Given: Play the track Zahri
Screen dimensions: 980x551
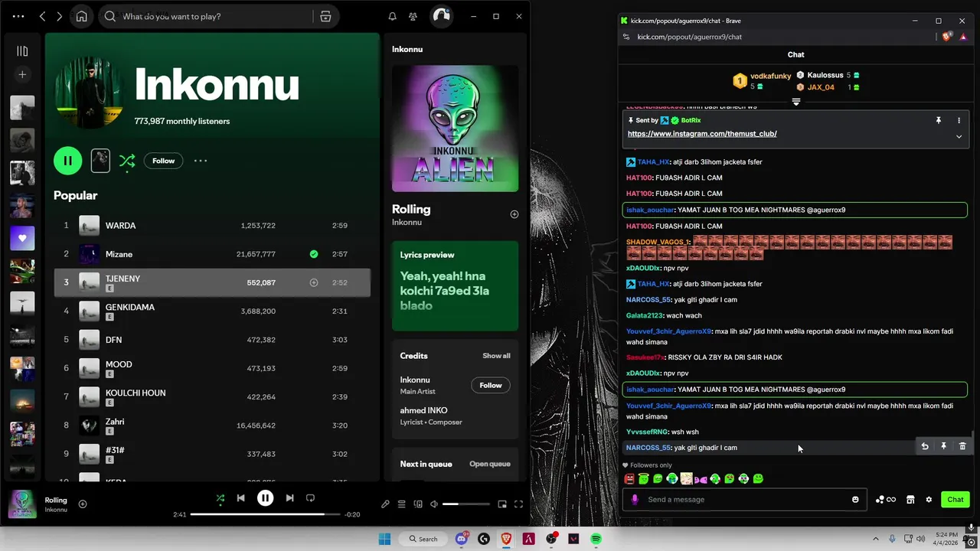Looking at the screenshot, I should coord(212,425).
